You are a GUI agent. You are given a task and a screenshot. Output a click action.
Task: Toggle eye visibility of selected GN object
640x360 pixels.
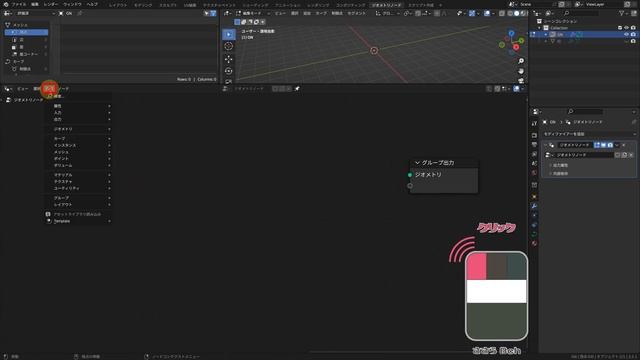pos(627,35)
